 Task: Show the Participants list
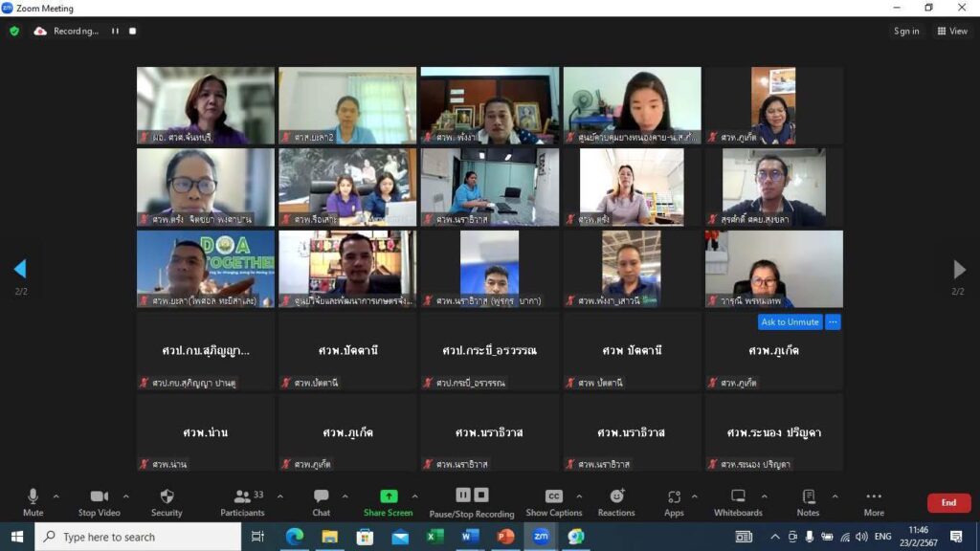(x=242, y=501)
